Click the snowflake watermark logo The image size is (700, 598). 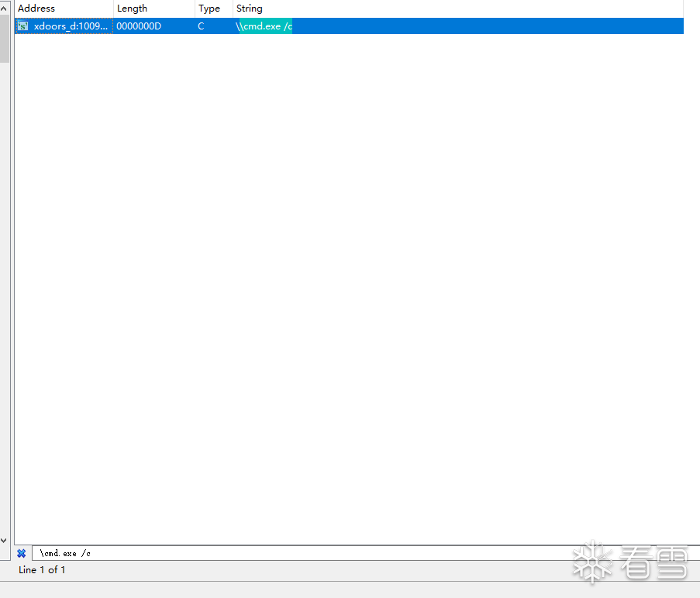[592, 562]
